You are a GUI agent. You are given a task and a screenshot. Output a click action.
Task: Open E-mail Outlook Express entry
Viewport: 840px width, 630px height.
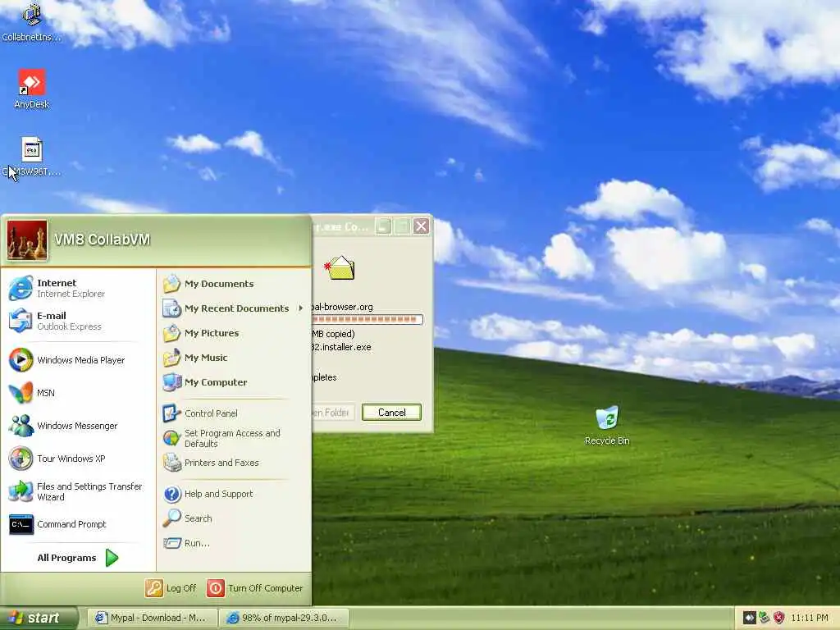click(x=78, y=321)
